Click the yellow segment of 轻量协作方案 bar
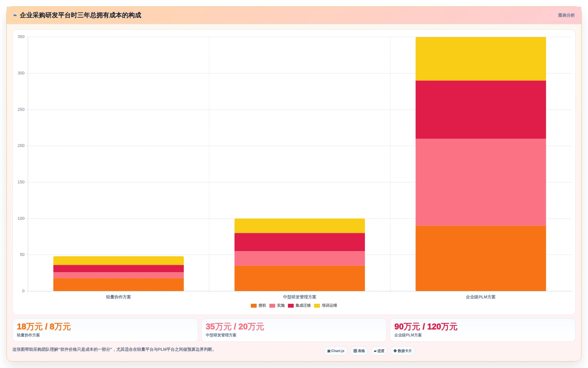 (x=119, y=261)
